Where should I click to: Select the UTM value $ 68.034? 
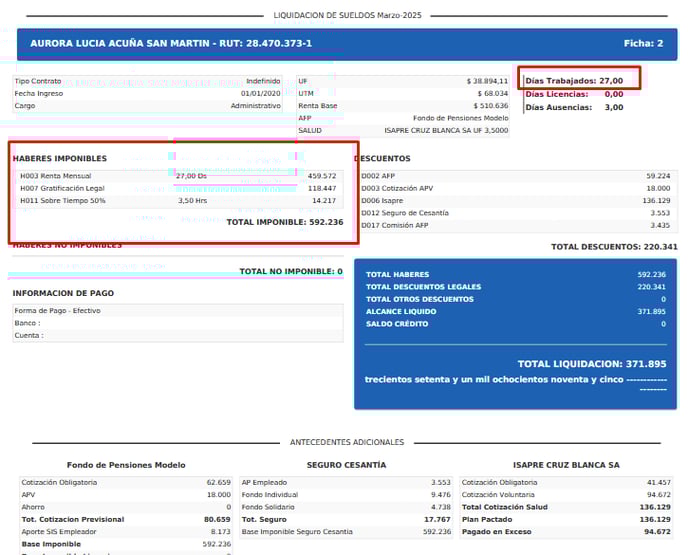493,93
